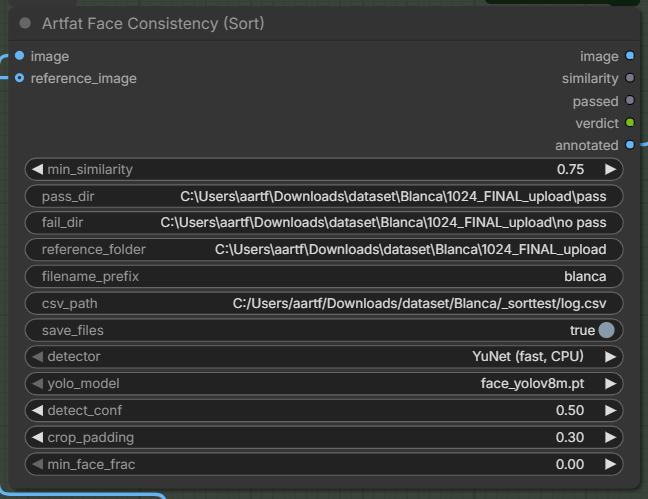The height and width of the screenshot is (499, 648).
Task: Select the previous detector option
Action: (x=38, y=357)
